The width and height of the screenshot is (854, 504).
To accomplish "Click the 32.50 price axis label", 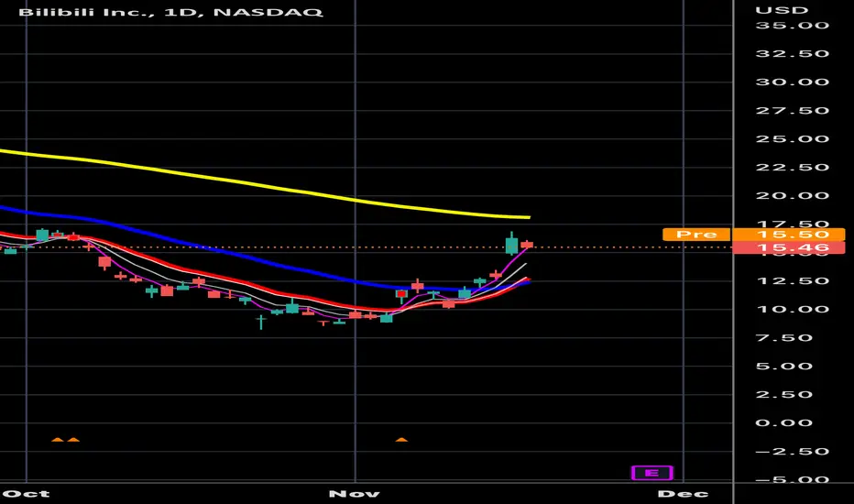I will coord(793,54).
